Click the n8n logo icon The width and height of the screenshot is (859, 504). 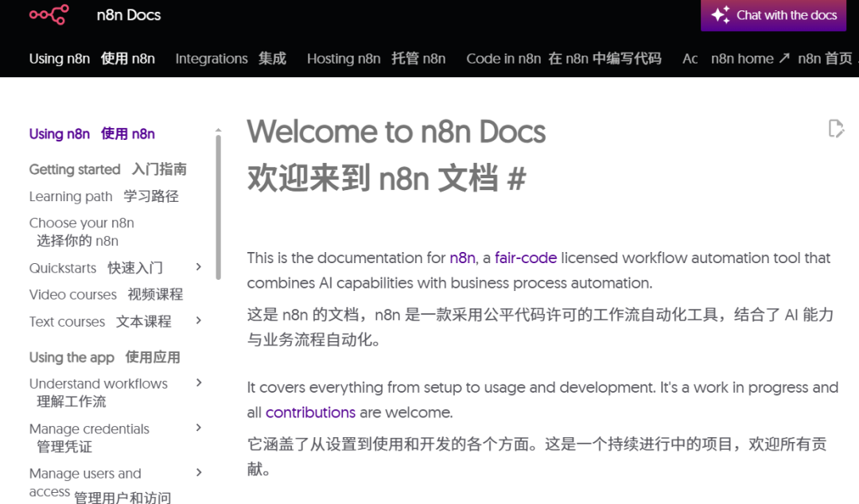coord(49,15)
